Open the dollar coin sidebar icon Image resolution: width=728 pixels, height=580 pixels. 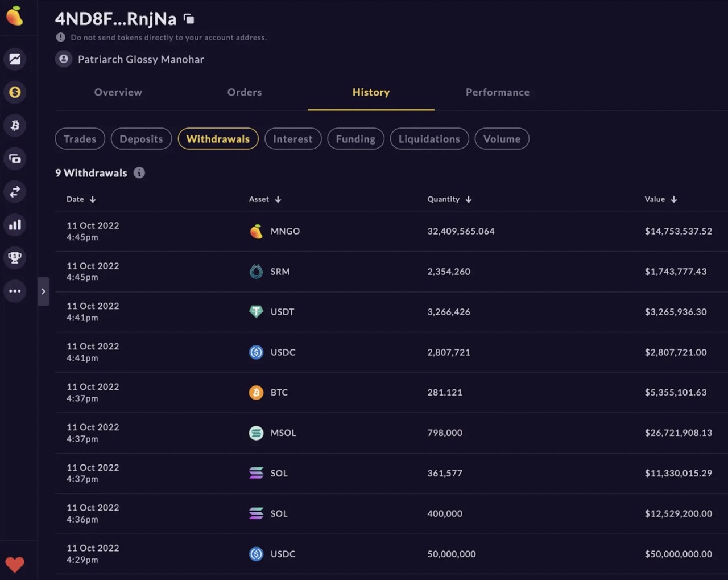point(15,92)
